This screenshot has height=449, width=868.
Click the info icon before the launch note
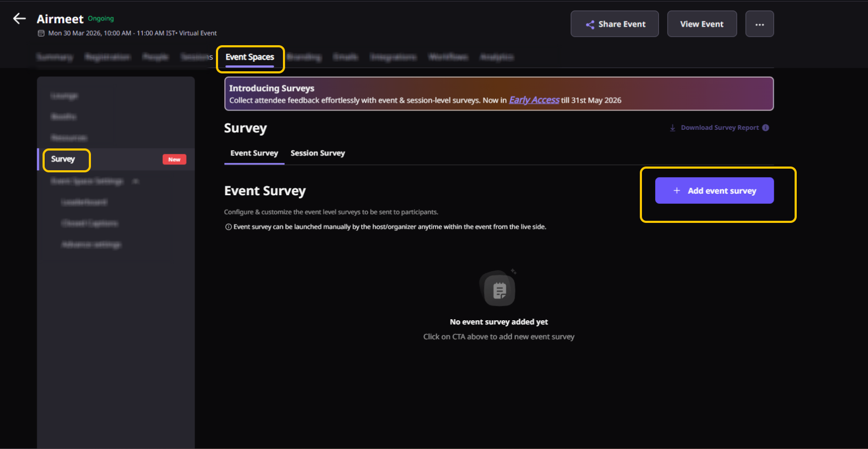tap(228, 227)
